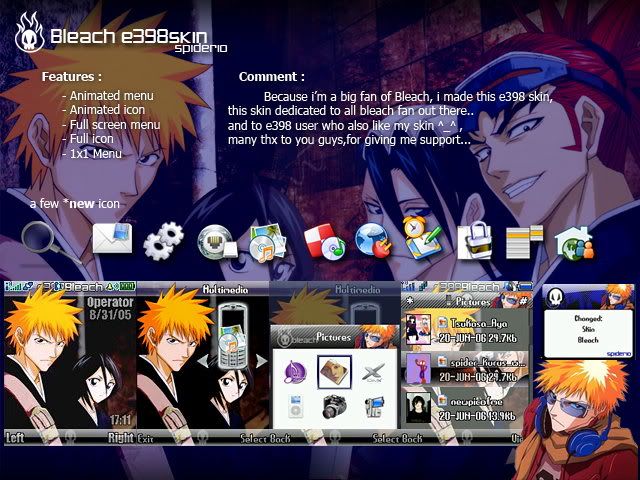Select the purple sound icon in Pictures grid
This screenshot has width=640, height=480.
(x=295, y=372)
